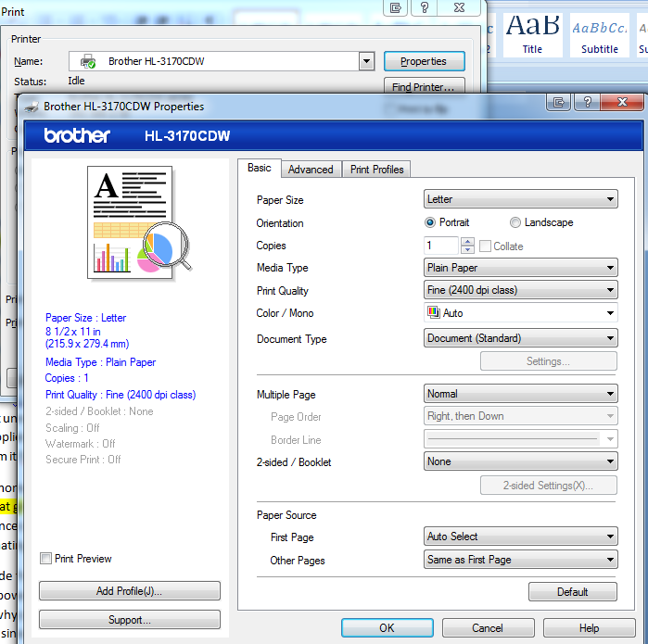
Task: Click the context help icon in Properties title bar
Action: [x=587, y=102]
